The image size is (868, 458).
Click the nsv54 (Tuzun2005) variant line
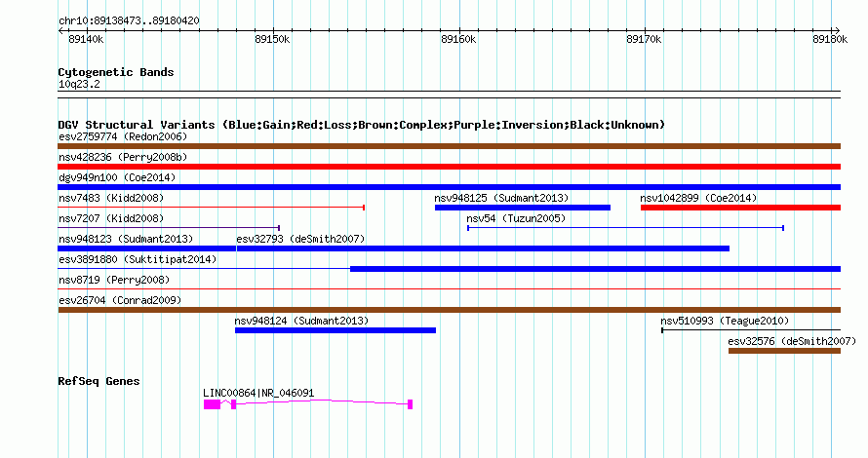pyautogui.click(x=625, y=228)
